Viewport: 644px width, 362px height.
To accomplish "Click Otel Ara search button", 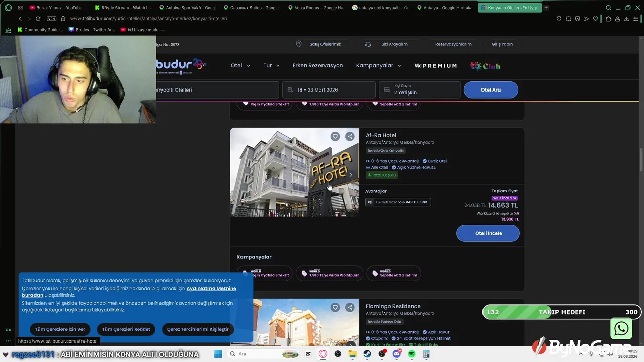I will (x=491, y=90).
